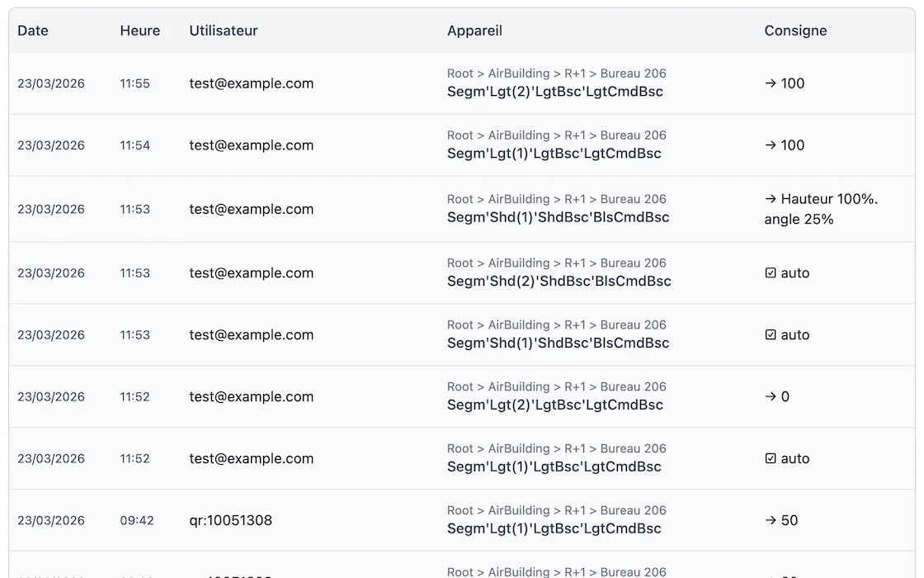Click test@example.com in the 11:55 row
Screen dimensions: 924x578
(x=251, y=83)
